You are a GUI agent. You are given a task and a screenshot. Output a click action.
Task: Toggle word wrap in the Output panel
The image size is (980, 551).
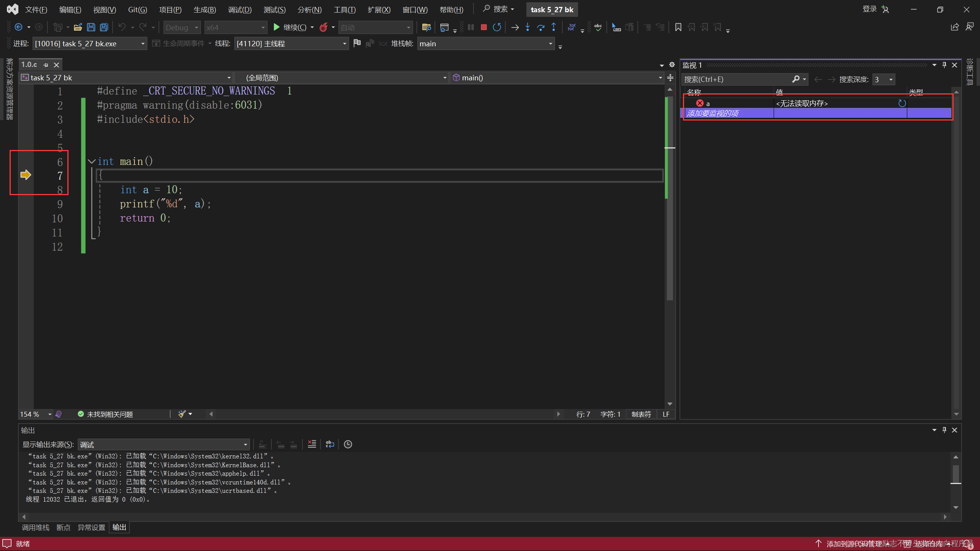330,444
